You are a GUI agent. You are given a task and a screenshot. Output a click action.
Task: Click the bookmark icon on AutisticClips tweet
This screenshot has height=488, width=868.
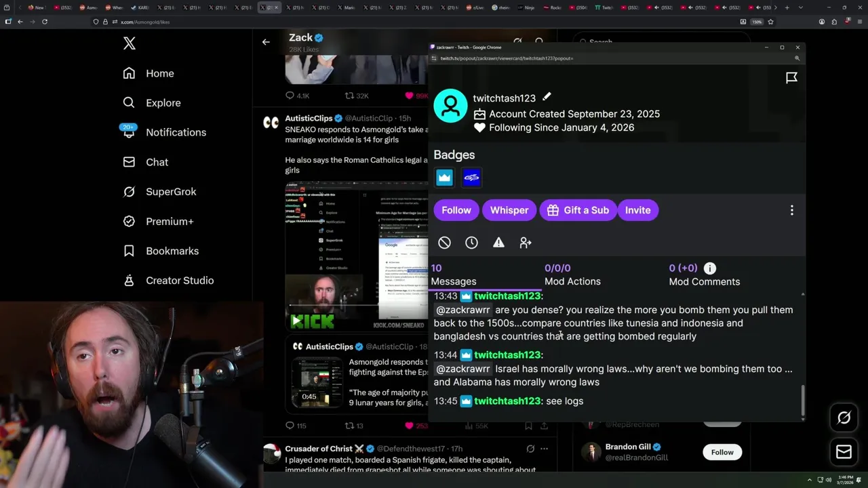(x=528, y=426)
